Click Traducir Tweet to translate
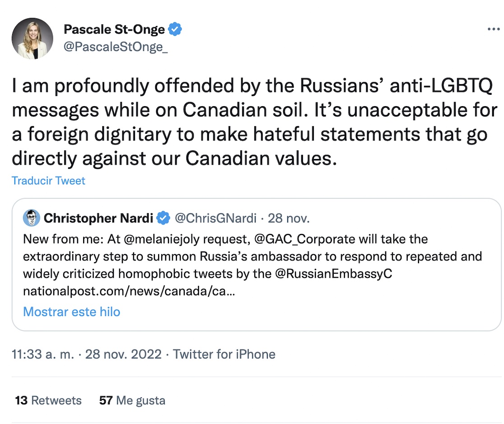This screenshot has height=424, width=504. click(48, 181)
